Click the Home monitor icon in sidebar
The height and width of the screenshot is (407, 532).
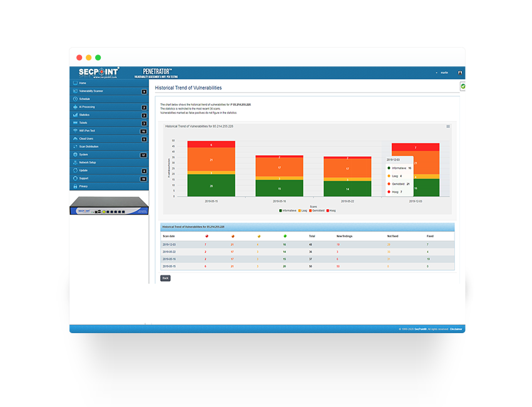point(75,83)
